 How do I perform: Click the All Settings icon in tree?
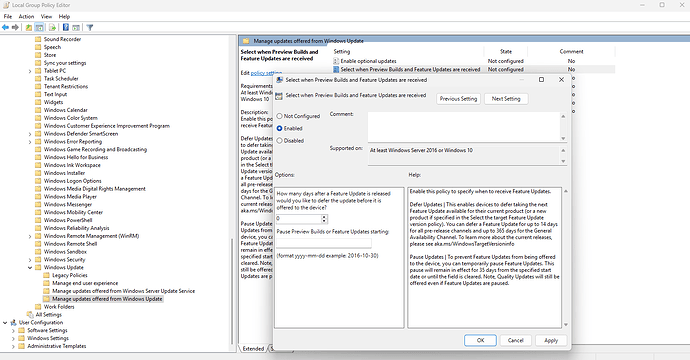click(x=30, y=315)
